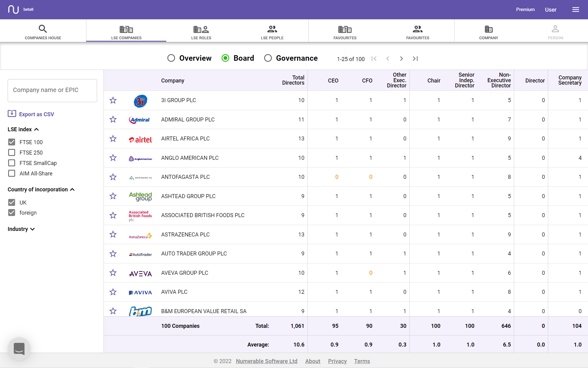Click the AstraZeneca logo
588x368 pixels.
pyautogui.click(x=140, y=236)
